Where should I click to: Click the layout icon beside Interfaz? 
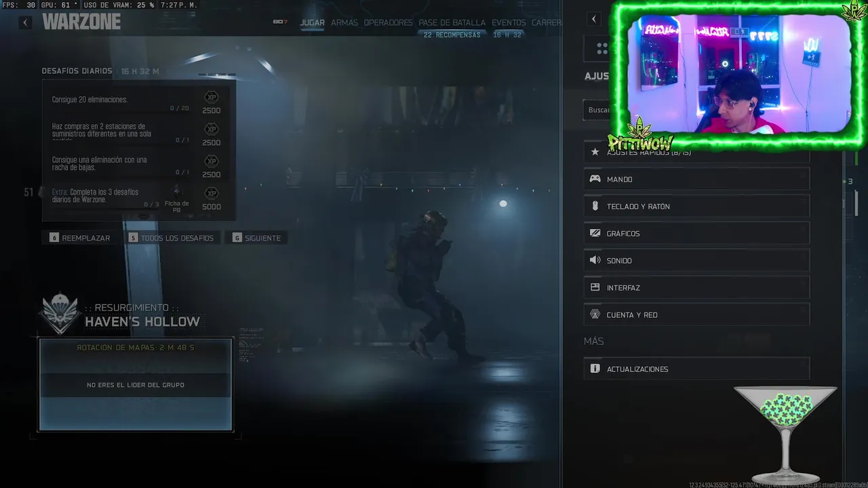[595, 287]
